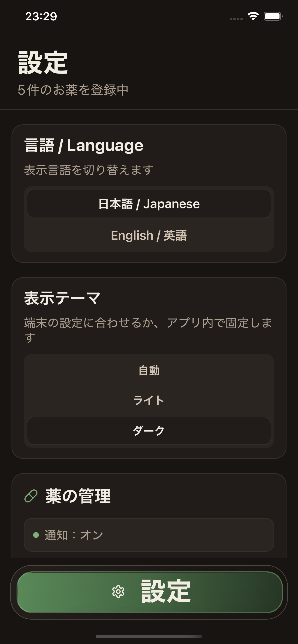The image size is (298, 644).
Task: Choose the ライト display theme
Action: point(149,400)
